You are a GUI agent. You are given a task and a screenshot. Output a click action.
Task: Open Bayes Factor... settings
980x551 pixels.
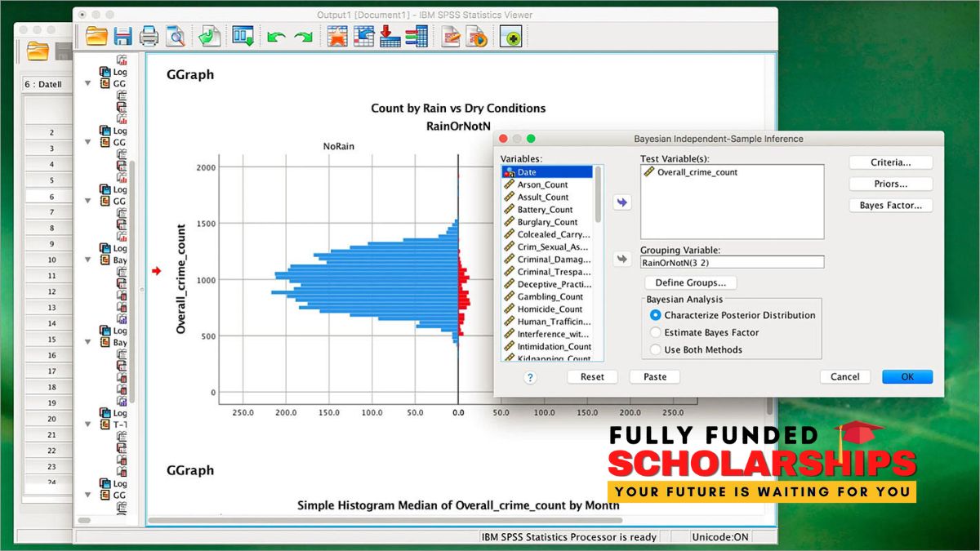coord(890,206)
